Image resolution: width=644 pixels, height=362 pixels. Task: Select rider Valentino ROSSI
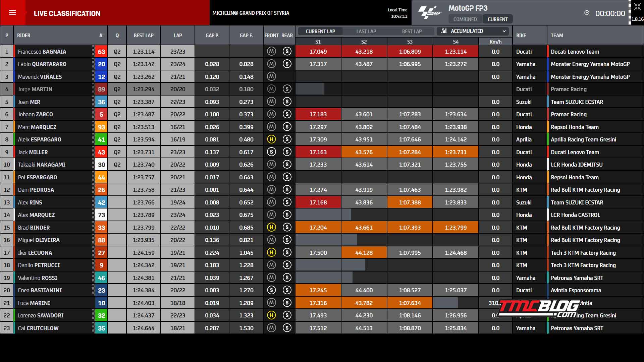[x=38, y=278]
